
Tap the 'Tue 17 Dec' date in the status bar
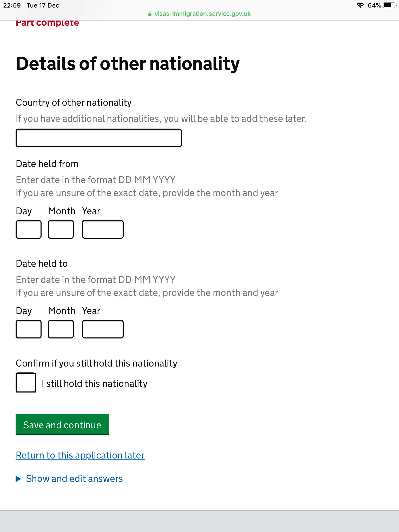pyautogui.click(x=43, y=5)
